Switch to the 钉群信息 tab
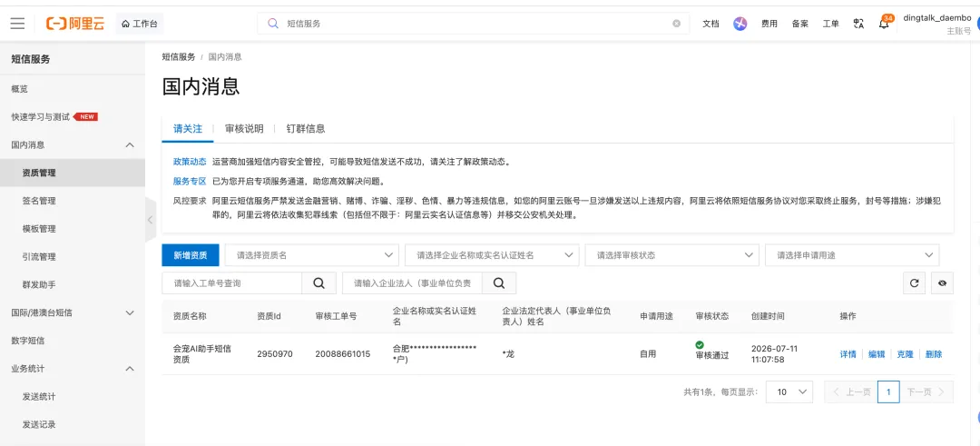This screenshot has width=980, height=446. 306,128
